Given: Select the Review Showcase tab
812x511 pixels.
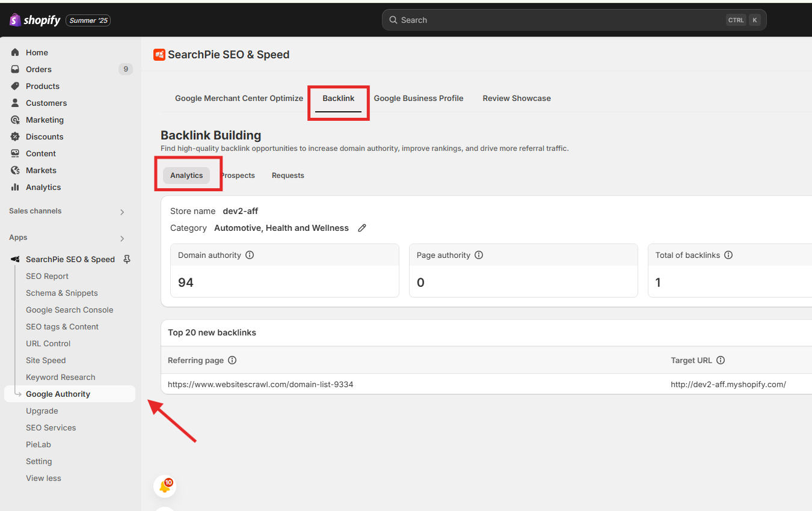Looking at the screenshot, I should [516, 98].
